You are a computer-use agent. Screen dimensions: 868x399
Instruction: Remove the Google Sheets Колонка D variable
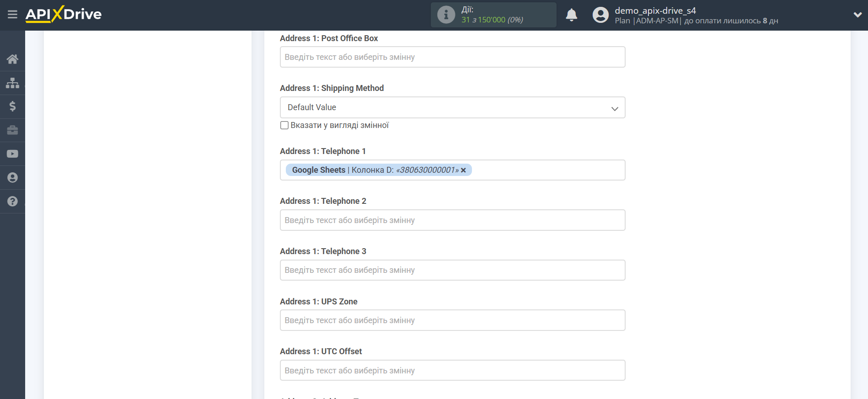pos(463,170)
